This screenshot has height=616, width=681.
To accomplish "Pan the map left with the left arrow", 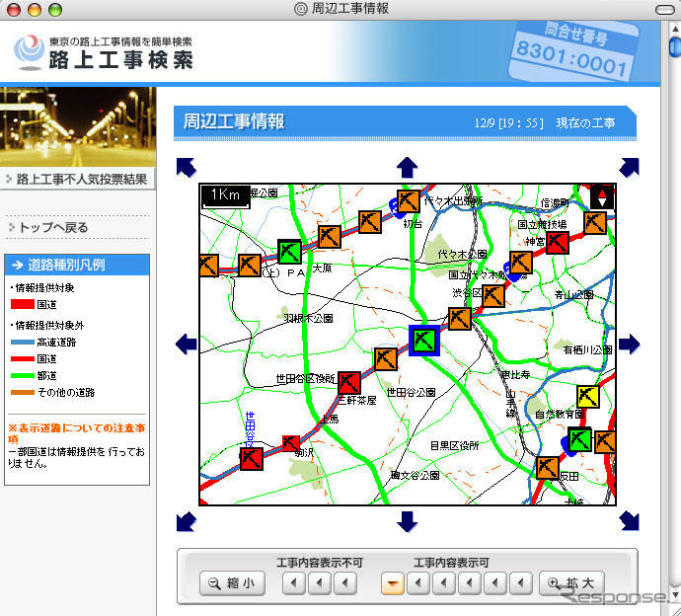I will pos(187,345).
